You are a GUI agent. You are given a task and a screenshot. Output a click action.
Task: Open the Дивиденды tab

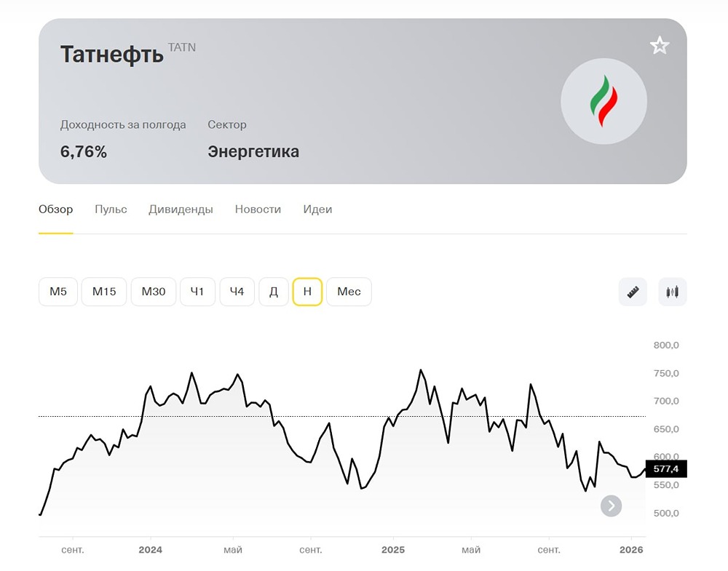click(x=181, y=209)
